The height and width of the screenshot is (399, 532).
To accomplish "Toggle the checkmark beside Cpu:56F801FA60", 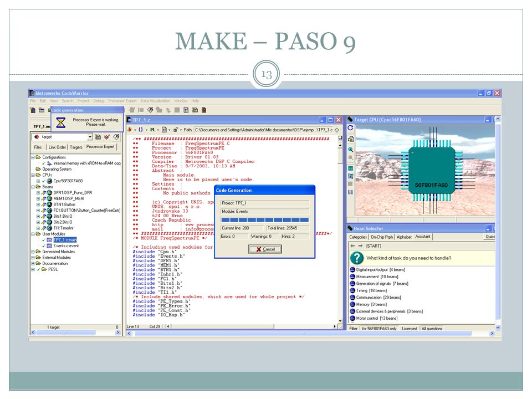I will [43, 181].
